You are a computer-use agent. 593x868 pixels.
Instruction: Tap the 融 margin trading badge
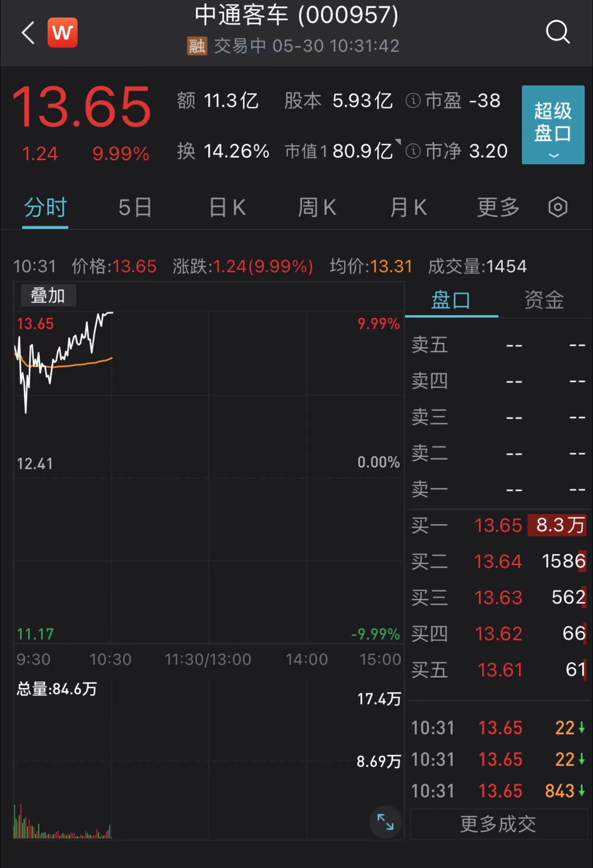(x=197, y=46)
